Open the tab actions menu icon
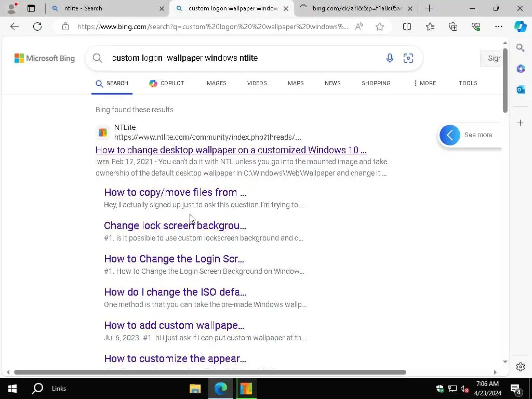This screenshot has width=532, height=399. click(x=31, y=8)
